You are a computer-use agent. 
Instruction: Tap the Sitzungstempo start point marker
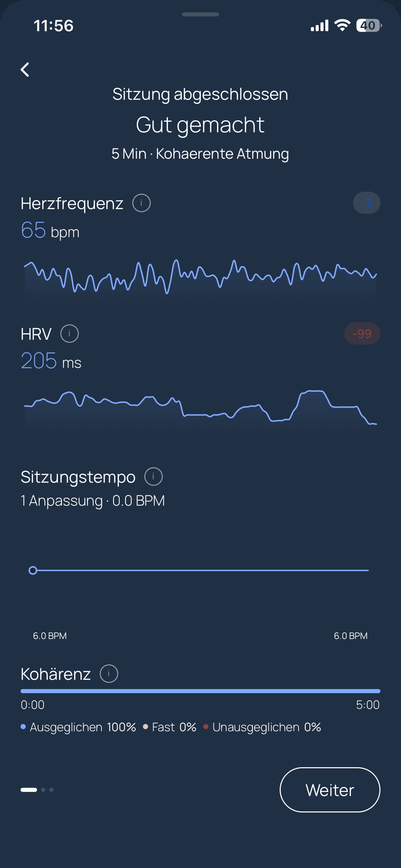pos(33,570)
